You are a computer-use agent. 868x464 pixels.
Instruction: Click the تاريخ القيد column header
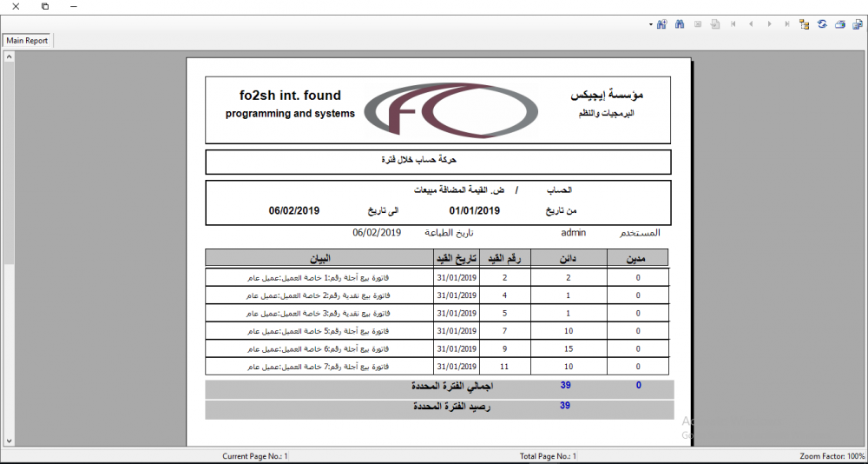[x=457, y=258]
